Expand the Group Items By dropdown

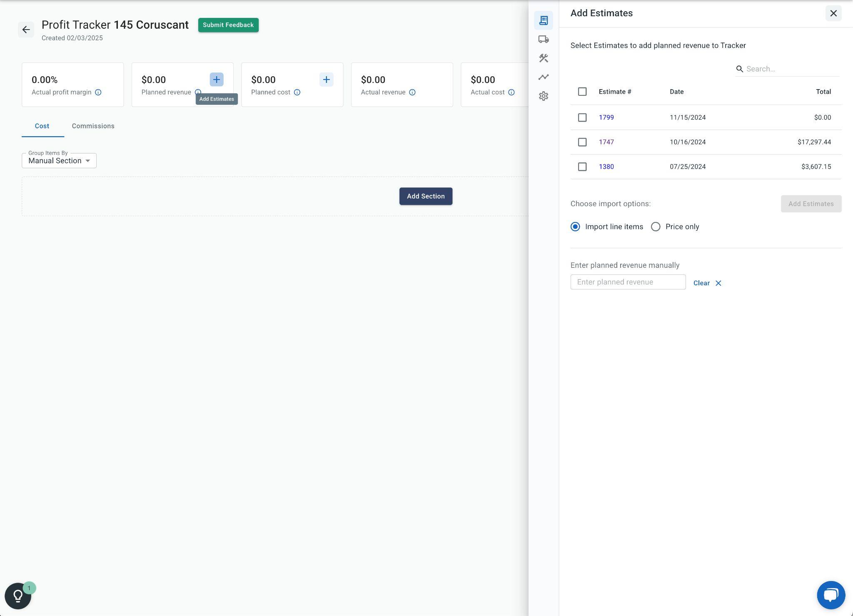[x=59, y=161]
